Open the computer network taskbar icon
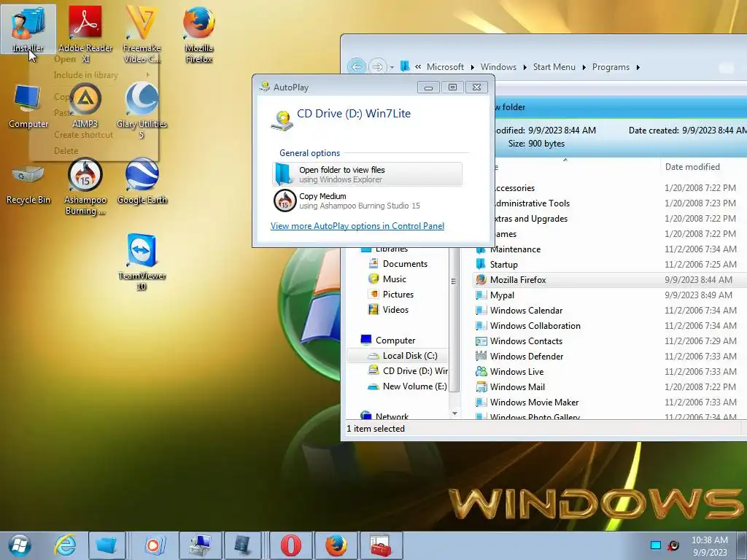The height and width of the screenshot is (560, 747). 200,545
